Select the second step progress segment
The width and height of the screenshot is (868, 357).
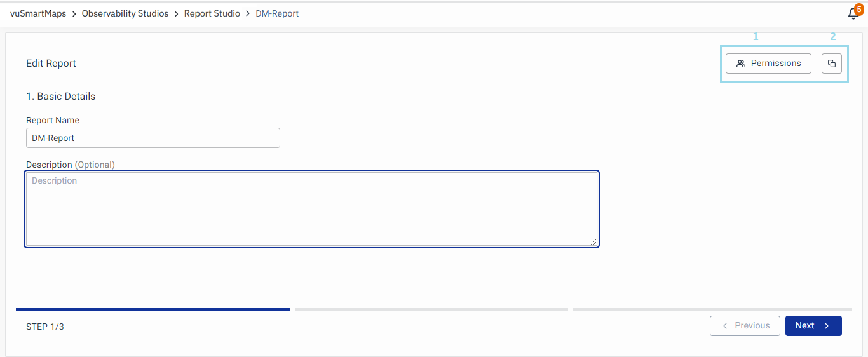tap(431, 309)
